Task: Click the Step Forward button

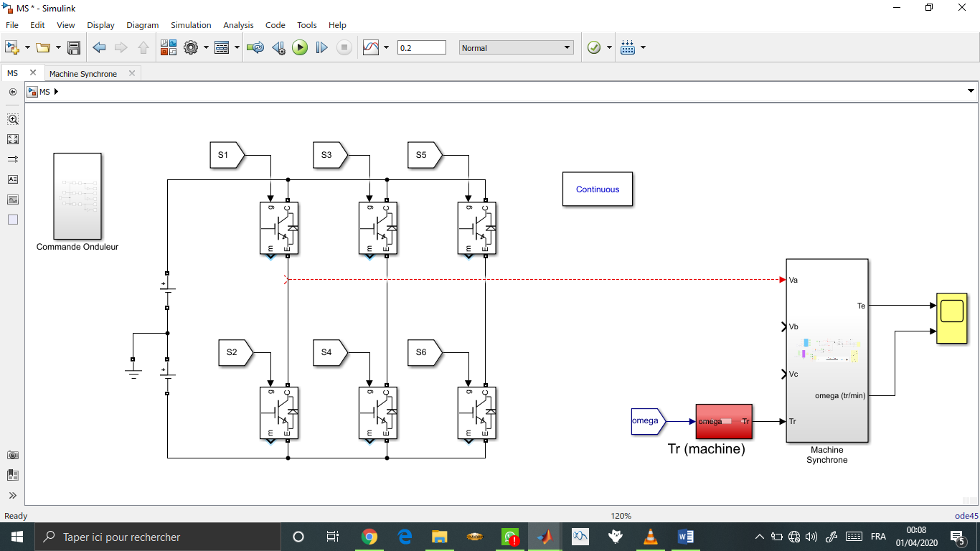Action: (x=322, y=48)
